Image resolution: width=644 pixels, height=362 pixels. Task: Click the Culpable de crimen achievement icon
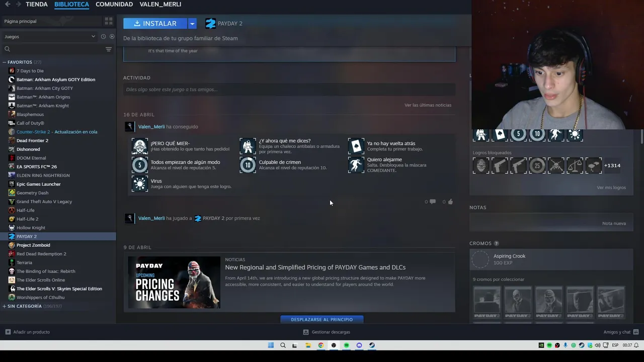248,165
